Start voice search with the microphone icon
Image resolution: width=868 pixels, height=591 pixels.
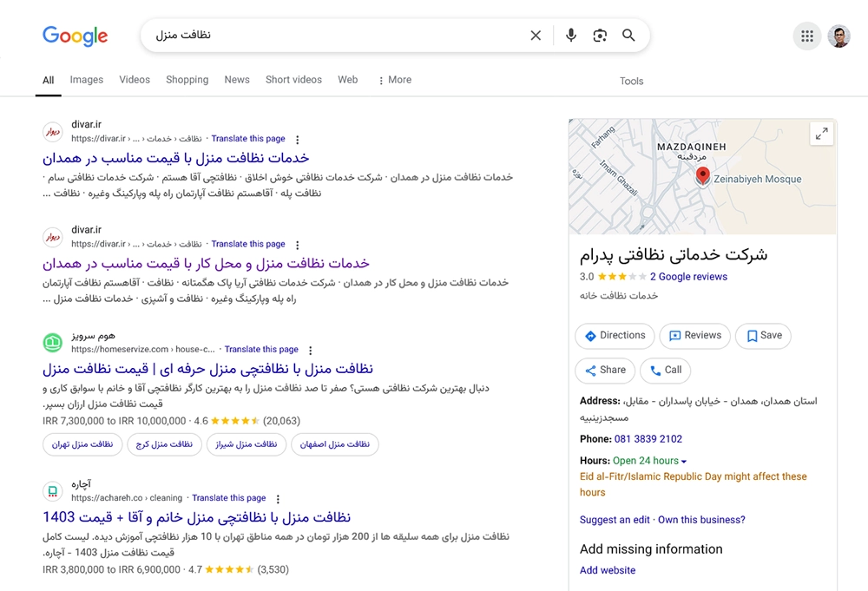571,36
